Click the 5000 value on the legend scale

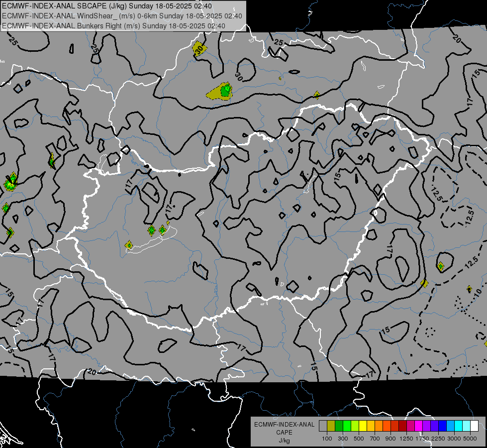click(470, 439)
